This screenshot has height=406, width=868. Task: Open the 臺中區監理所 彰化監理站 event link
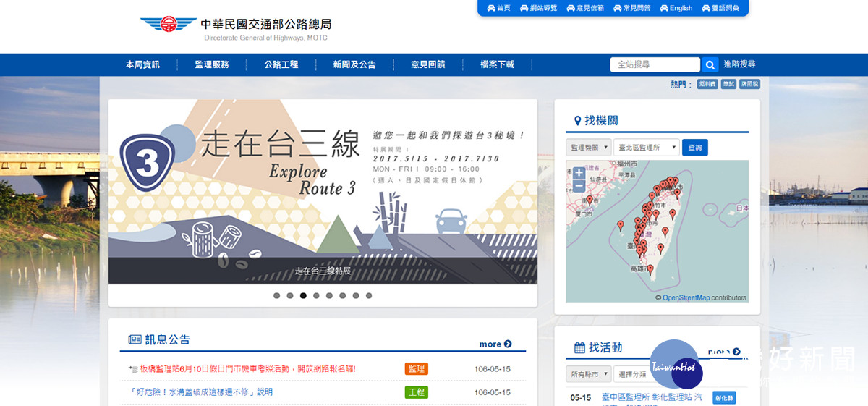tap(652, 397)
